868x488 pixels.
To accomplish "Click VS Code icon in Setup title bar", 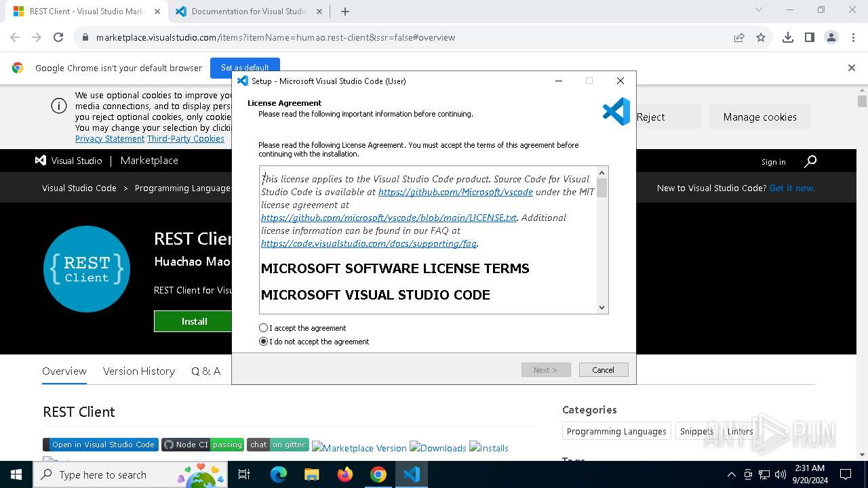I will [242, 81].
